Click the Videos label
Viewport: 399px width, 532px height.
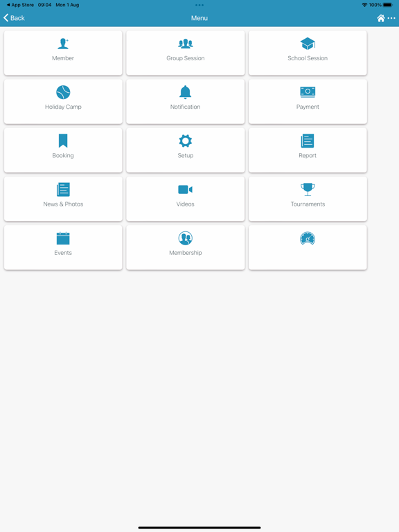[x=185, y=204]
